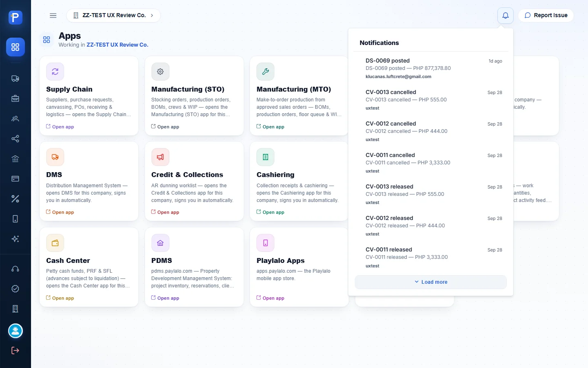Open the bank building sidebar icon
The width and height of the screenshot is (588, 368).
point(16,159)
